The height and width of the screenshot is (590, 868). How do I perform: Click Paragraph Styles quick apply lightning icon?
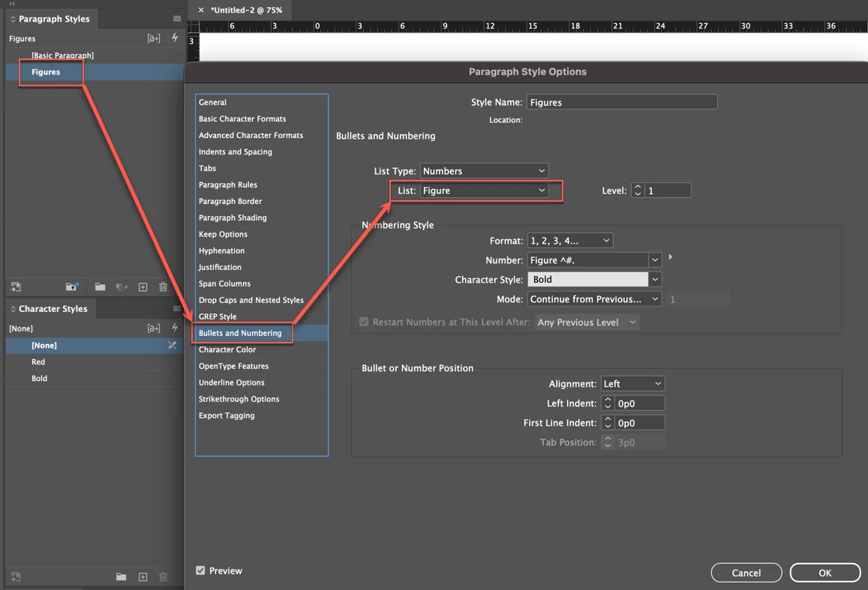(x=174, y=37)
